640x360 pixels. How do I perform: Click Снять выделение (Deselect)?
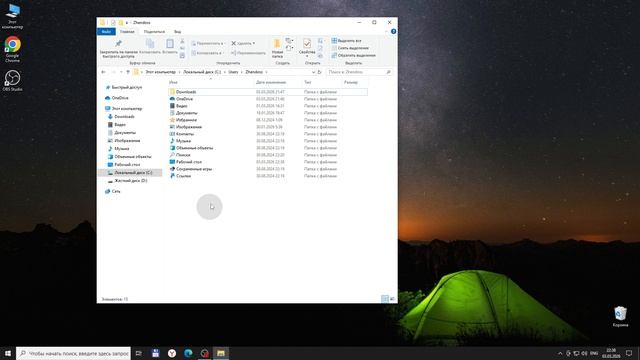pyautogui.click(x=350, y=48)
